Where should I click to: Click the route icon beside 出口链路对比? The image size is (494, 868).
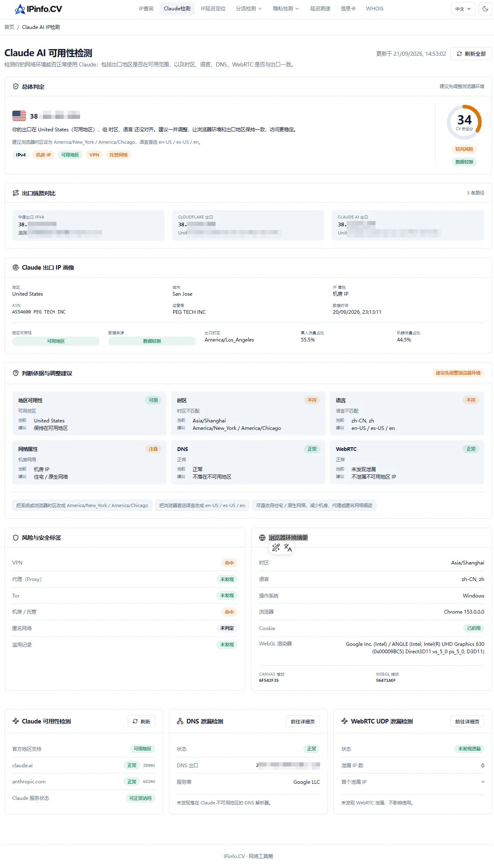16,193
